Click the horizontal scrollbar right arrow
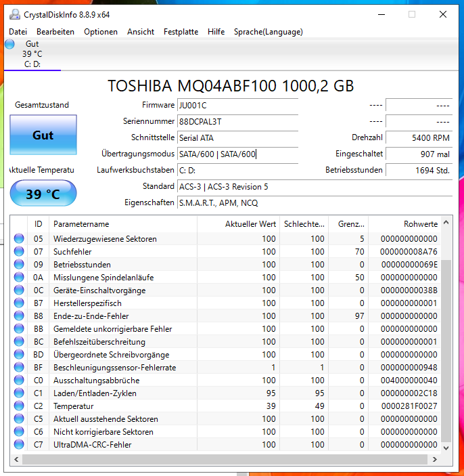Screen dimensions: 464x476 435,459
